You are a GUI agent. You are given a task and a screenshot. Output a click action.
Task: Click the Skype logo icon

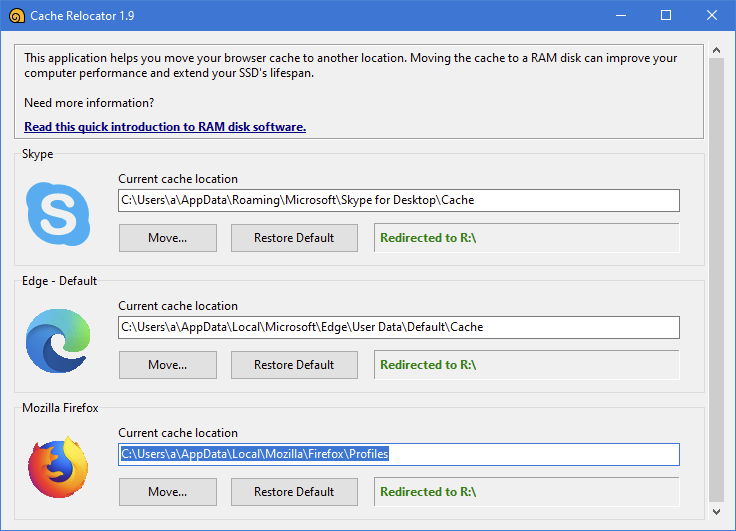click(x=58, y=214)
